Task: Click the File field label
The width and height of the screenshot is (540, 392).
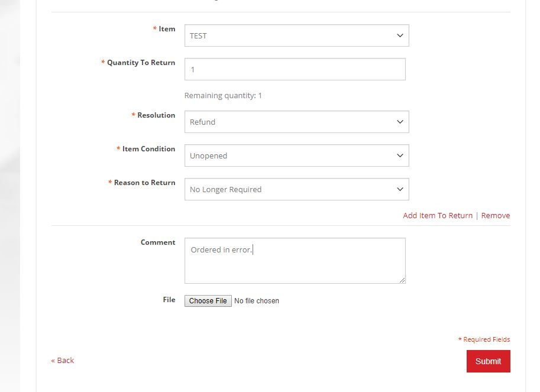Action: click(x=169, y=300)
